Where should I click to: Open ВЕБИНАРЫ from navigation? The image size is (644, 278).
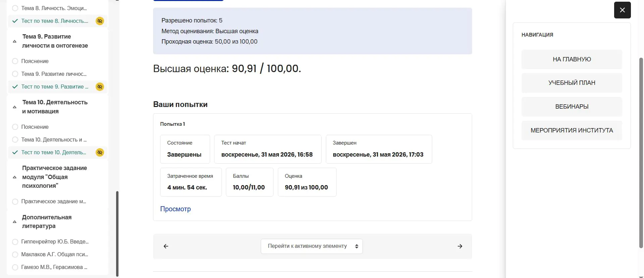tap(572, 107)
